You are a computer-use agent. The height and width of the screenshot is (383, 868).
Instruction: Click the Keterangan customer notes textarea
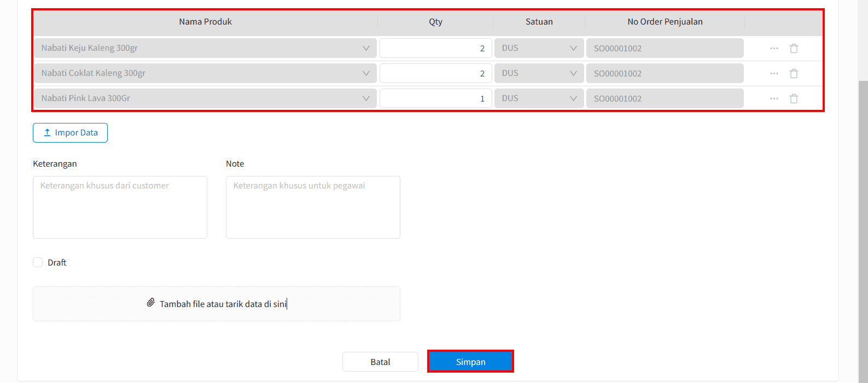[x=120, y=207]
